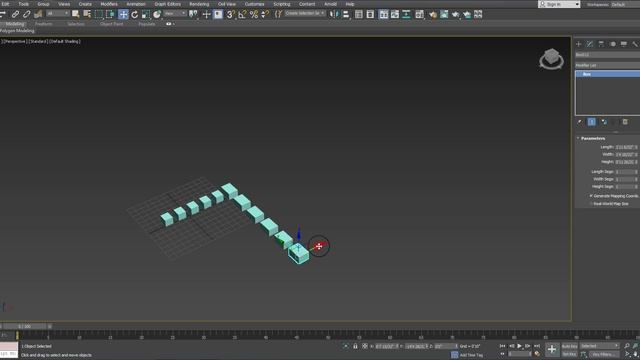
Task: Toggle Select and Manipulate crosshair icon
Action: coord(206,14)
